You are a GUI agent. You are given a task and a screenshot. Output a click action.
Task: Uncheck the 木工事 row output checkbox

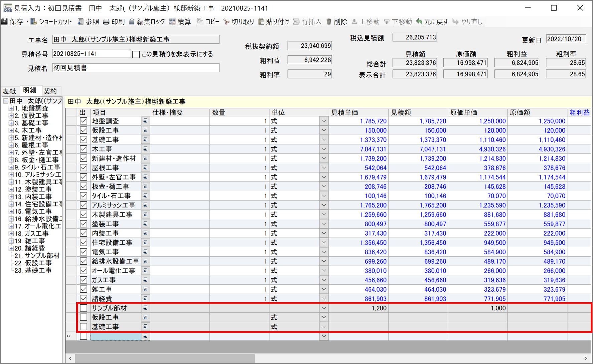point(84,149)
